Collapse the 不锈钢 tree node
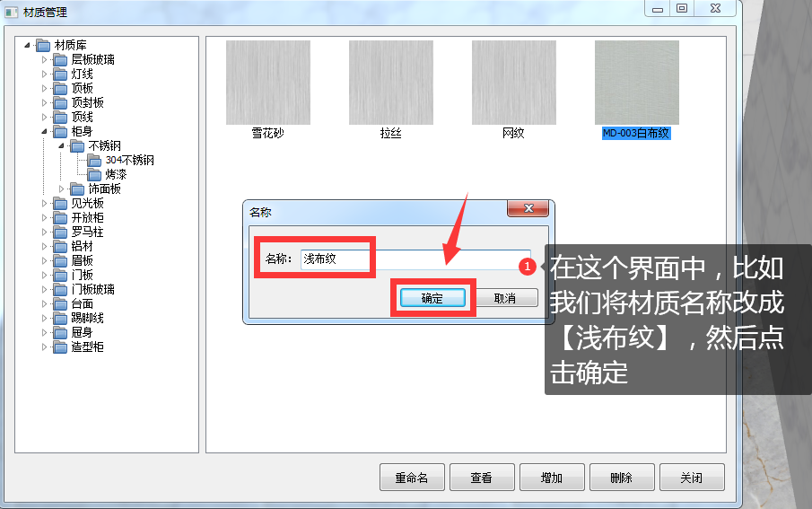Image resolution: width=812 pixels, height=509 pixels. click(62, 146)
